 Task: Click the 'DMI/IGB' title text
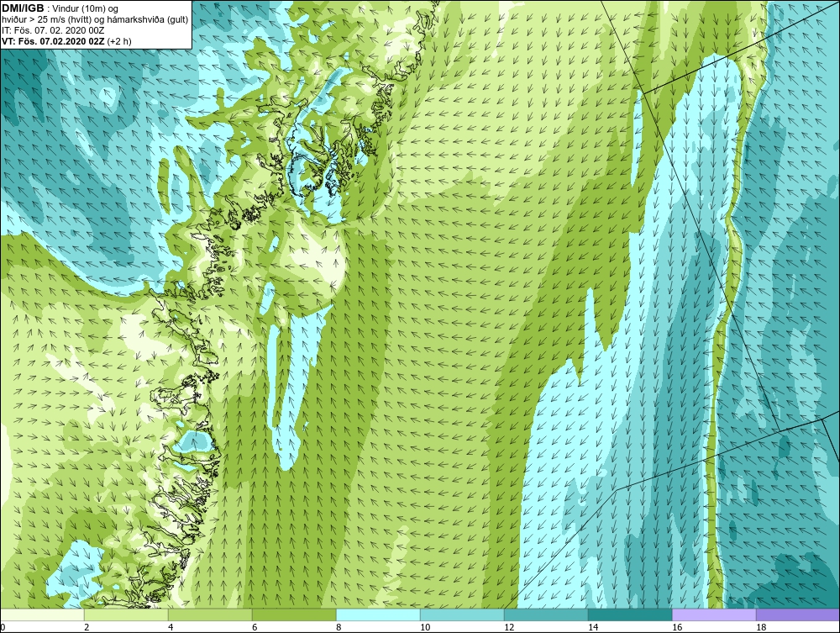[x=23, y=8]
